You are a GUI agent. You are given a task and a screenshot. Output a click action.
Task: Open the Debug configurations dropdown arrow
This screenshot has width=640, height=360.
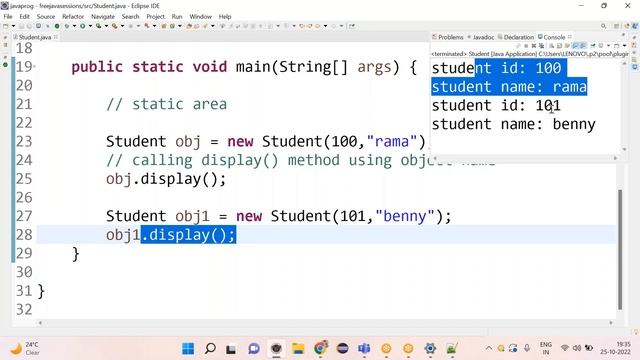tap(74, 26)
